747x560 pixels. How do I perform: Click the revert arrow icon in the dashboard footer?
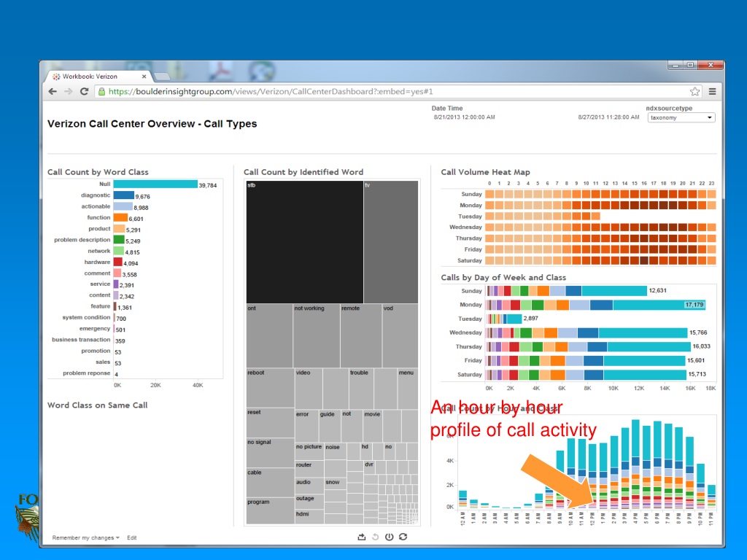tap(376, 537)
